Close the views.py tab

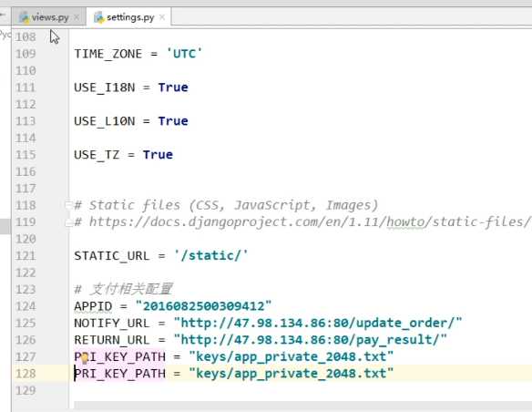click(x=77, y=17)
